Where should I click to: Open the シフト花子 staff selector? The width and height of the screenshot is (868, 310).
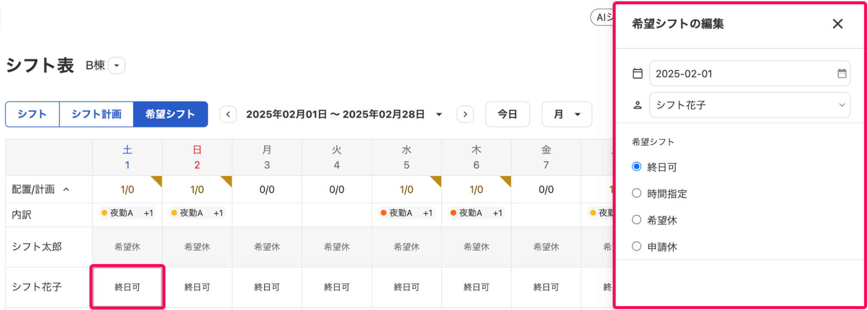tap(749, 105)
